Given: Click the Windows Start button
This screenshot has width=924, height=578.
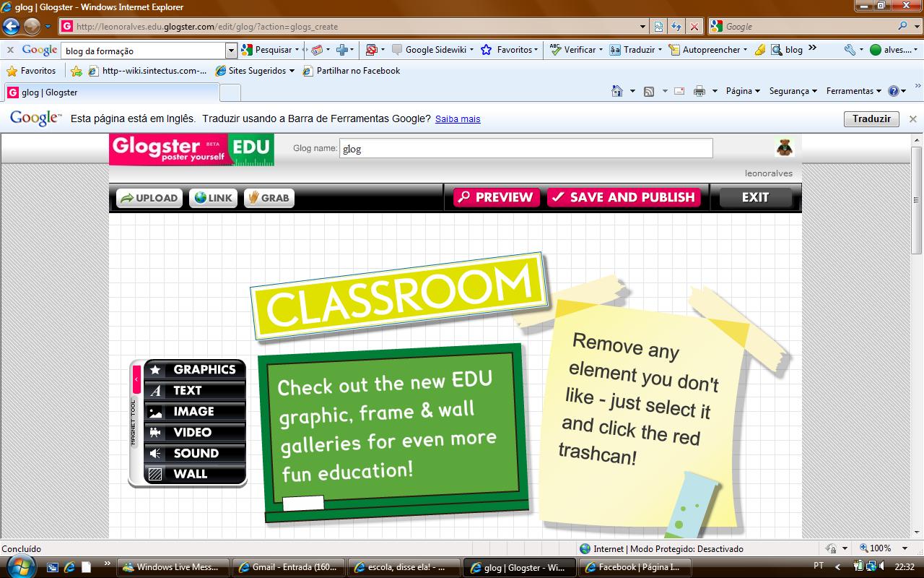Looking at the screenshot, I should (x=19, y=566).
